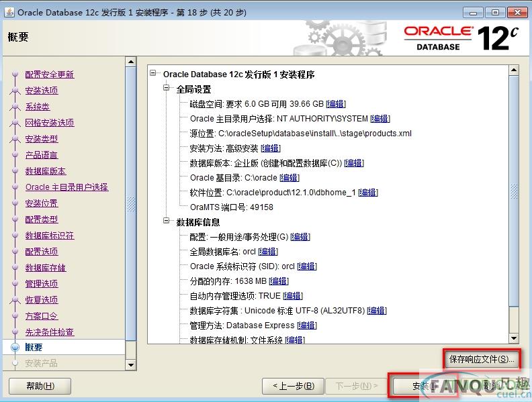The height and width of the screenshot is (402, 532).
Task: Open 帮助 help button
Action: [x=40, y=386]
